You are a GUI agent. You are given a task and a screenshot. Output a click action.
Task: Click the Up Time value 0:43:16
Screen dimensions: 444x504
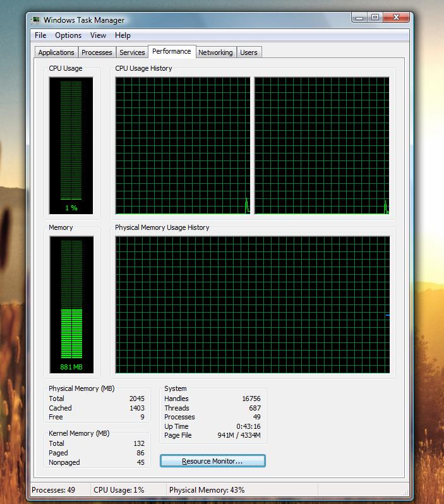248,426
